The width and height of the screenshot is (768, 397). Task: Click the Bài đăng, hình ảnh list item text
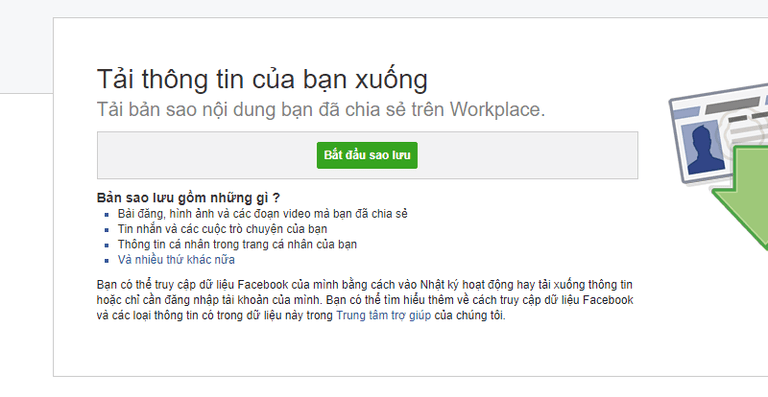pos(263,214)
